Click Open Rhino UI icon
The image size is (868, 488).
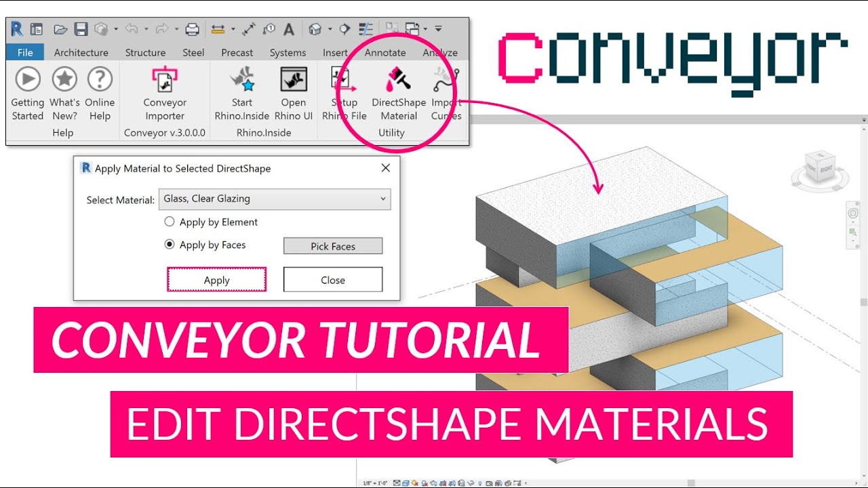[x=294, y=79]
